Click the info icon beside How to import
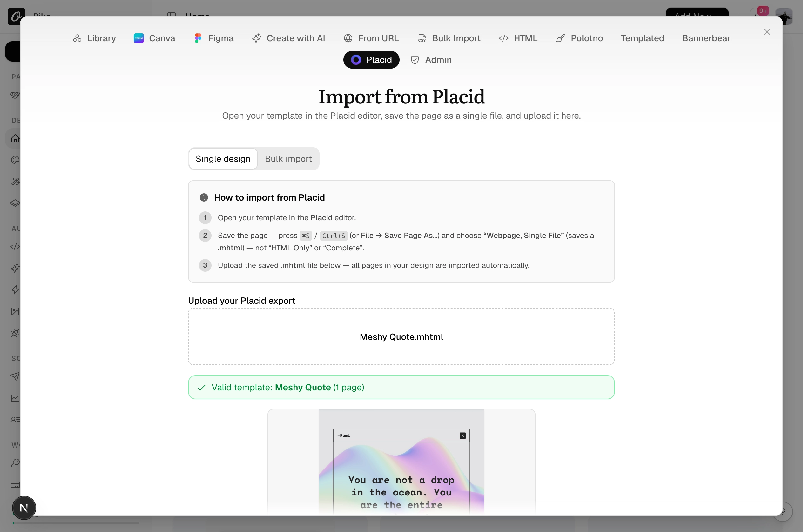The height and width of the screenshot is (532, 803). point(204,198)
